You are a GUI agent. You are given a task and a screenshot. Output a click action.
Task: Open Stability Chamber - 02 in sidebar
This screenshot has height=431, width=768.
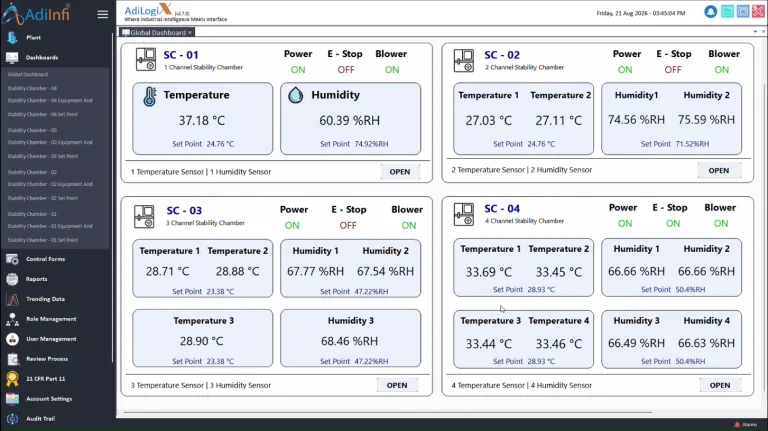point(32,172)
